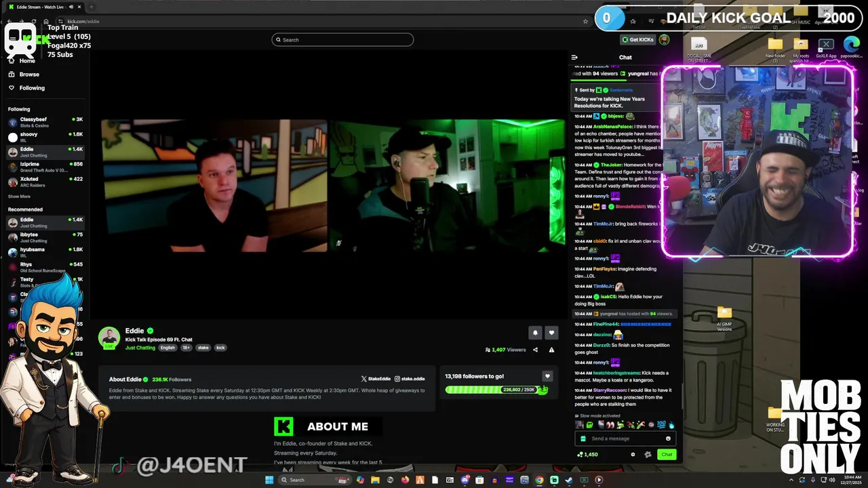Bookmark the page with the star icon
Screen dimensions: 868x488
pyautogui.click(x=585, y=21)
